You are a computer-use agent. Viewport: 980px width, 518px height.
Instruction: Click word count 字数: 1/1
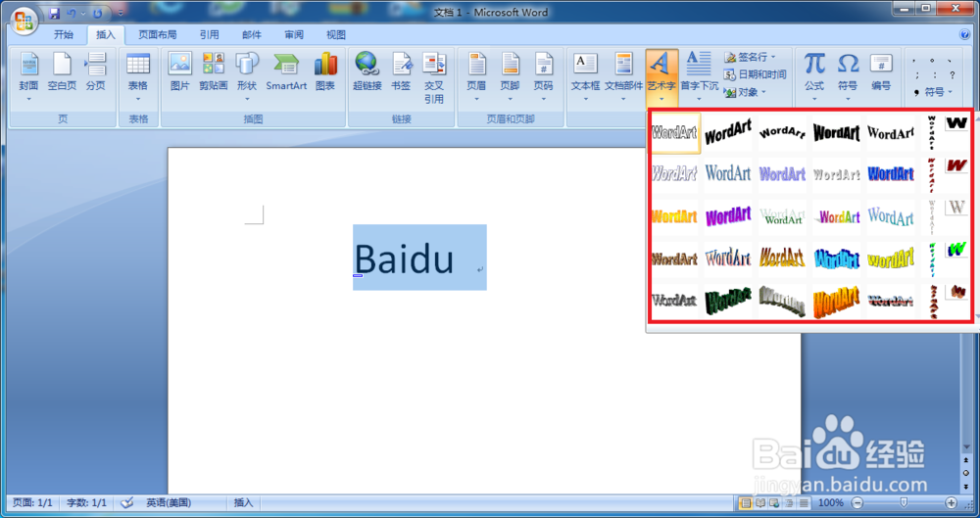click(x=87, y=502)
